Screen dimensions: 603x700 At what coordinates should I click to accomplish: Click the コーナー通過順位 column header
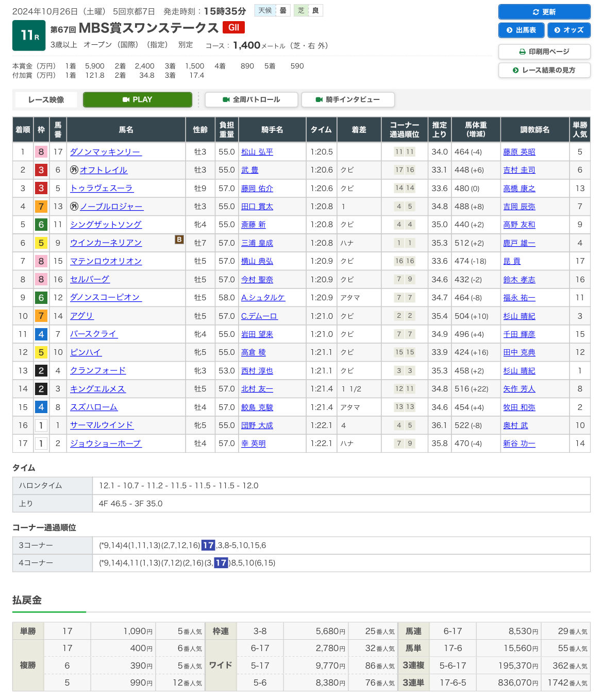pyautogui.click(x=405, y=130)
